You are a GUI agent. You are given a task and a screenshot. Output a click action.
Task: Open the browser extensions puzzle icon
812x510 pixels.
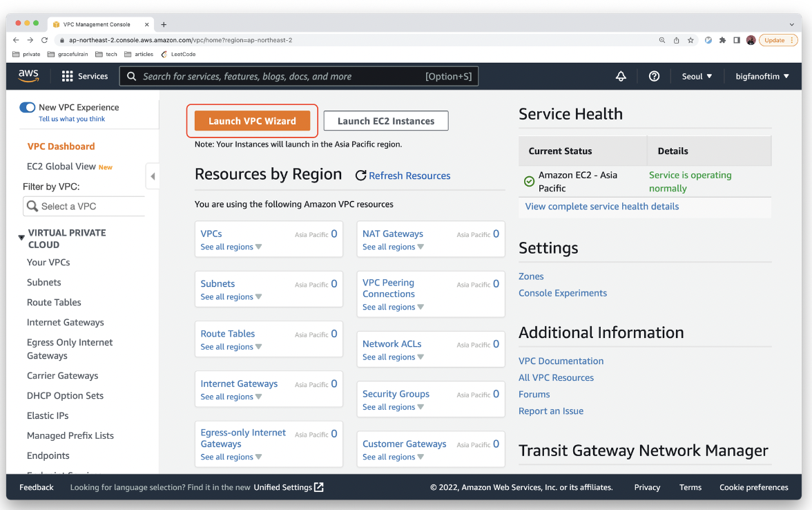722,40
